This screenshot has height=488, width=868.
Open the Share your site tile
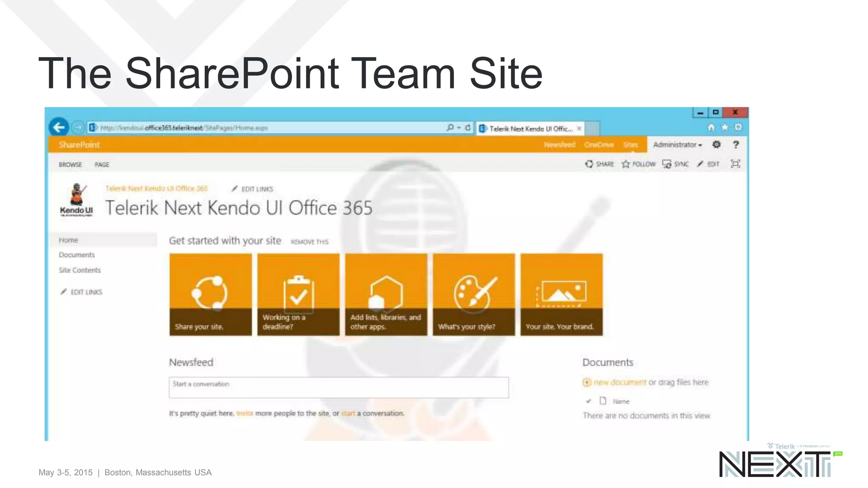coord(211,295)
